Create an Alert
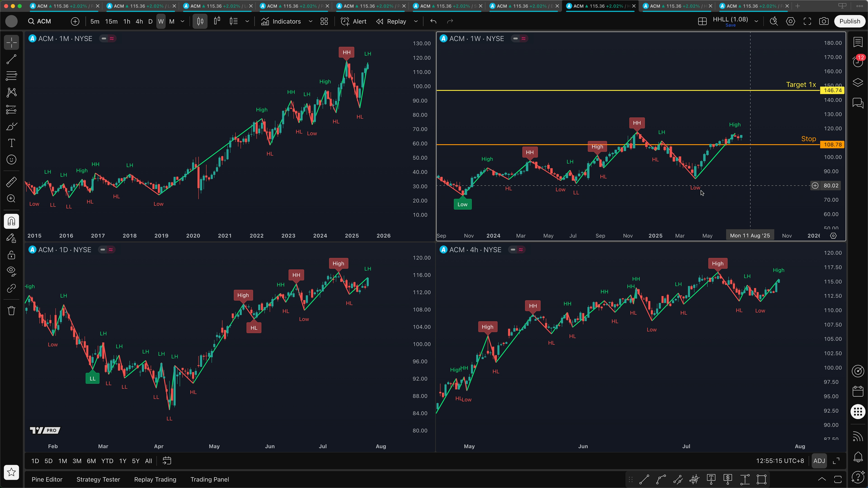The image size is (868, 488). click(354, 21)
